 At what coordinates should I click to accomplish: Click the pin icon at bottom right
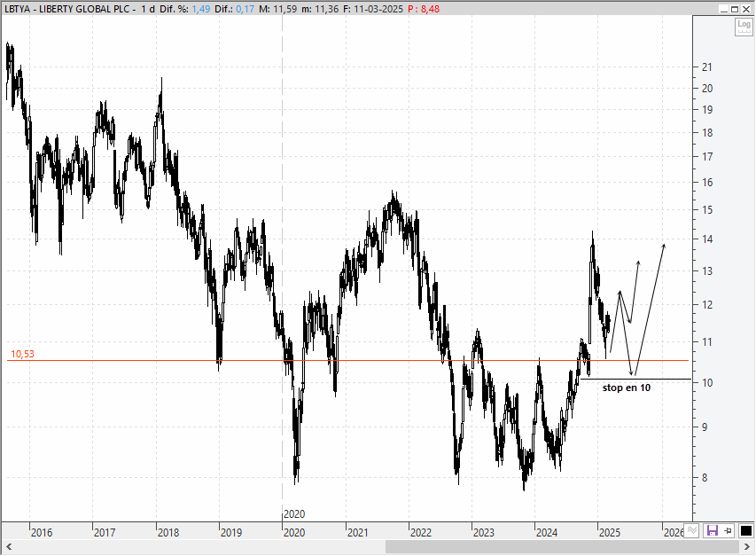pos(728,531)
